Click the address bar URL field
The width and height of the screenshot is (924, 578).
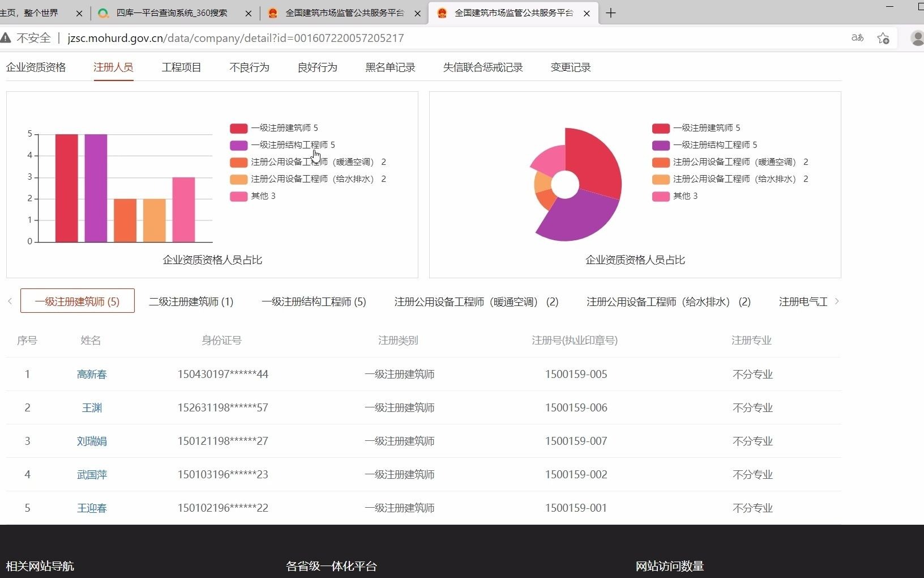[236, 38]
